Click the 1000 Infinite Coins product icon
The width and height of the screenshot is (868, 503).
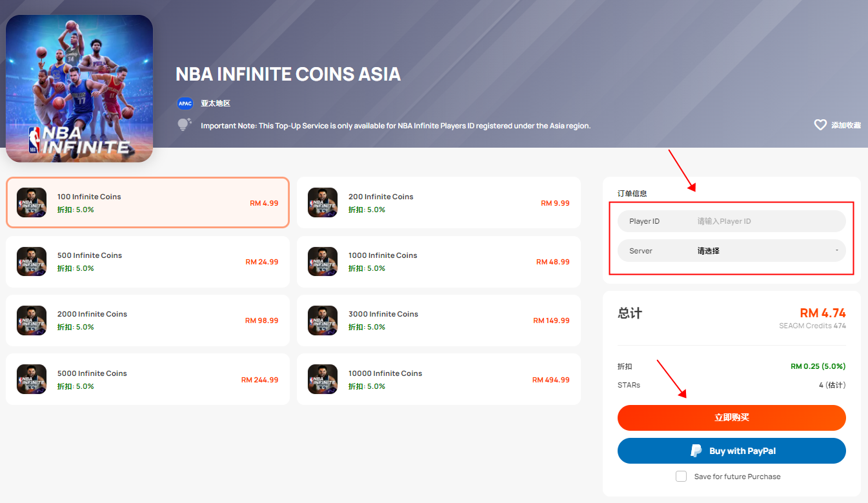tap(323, 262)
